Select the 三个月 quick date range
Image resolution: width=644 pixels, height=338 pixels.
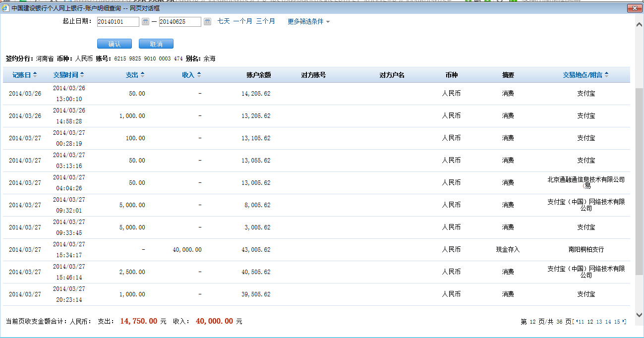[265, 21]
